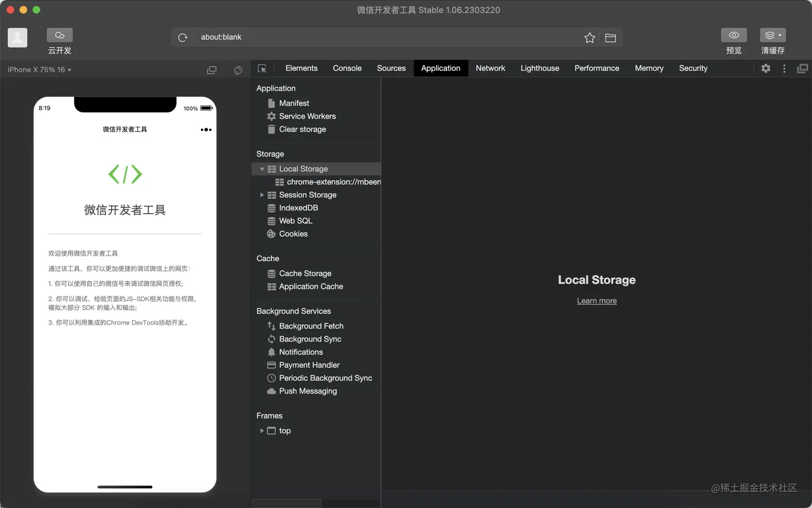Click the 清缓存 clear cache icon
Image resolution: width=812 pixels, height=508 pixels.
[772, 34]
